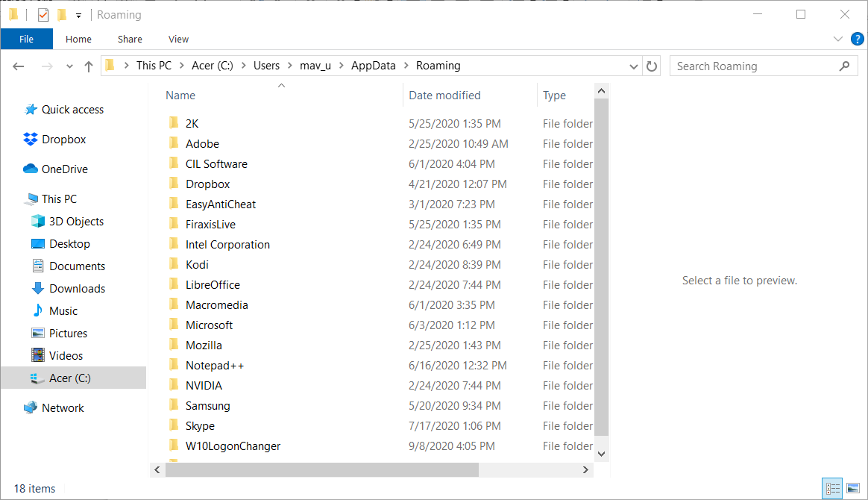This screenshot has width=868, height=500.
Task: Open 3D Objects in the navigation pane
Action: [76, 222]
